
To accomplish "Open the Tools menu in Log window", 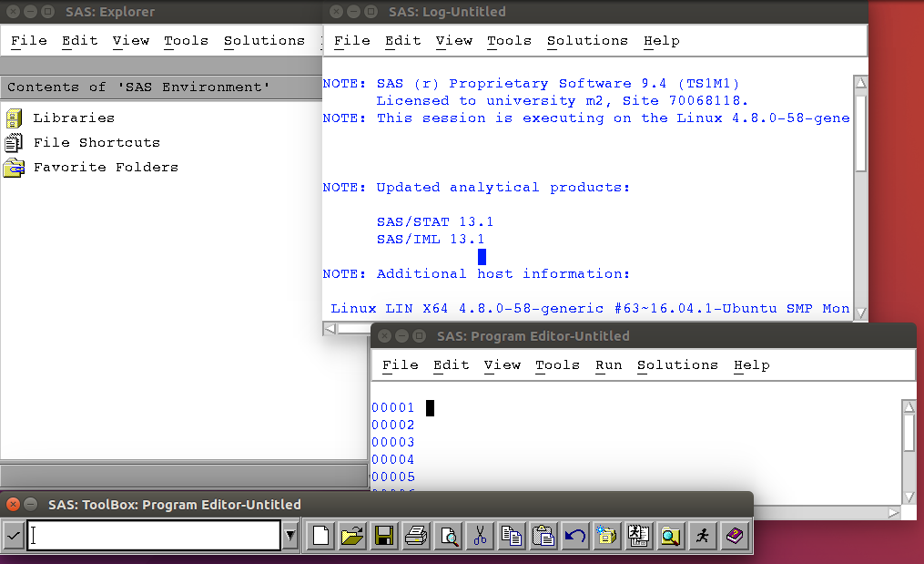I will (x=509, y=41).
